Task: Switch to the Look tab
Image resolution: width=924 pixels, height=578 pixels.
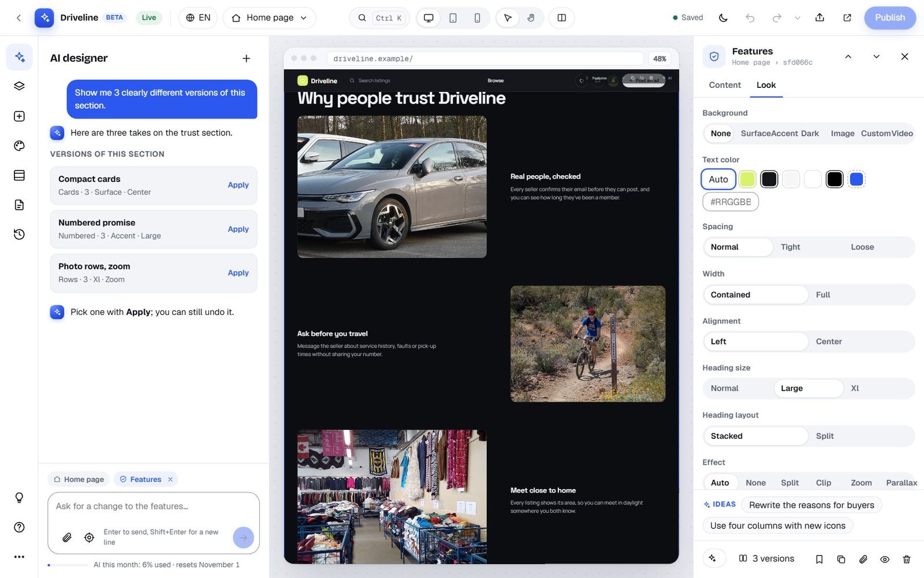Action: click(x=766, y=85)
